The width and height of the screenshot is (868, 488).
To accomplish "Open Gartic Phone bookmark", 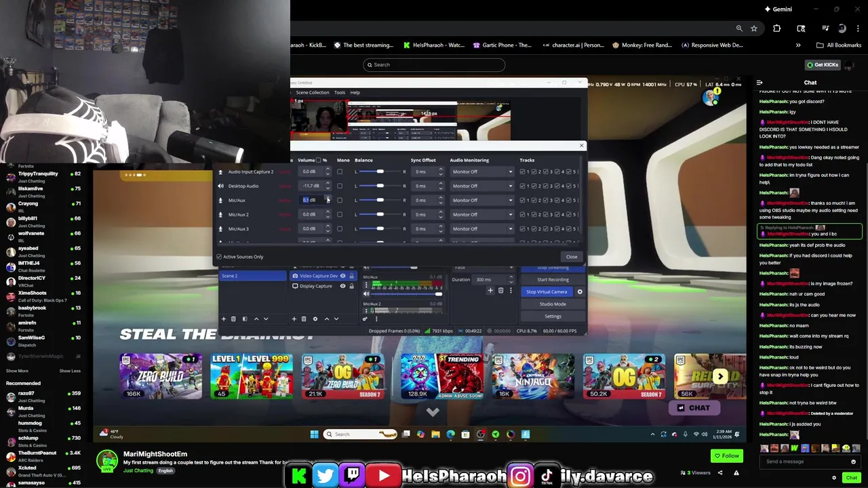I will coord(502,45).
